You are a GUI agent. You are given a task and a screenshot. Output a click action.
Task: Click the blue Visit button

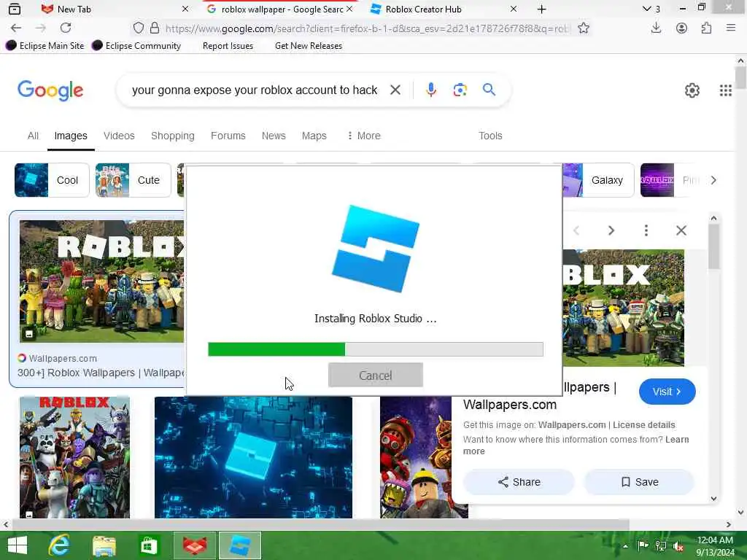(667, 392)
